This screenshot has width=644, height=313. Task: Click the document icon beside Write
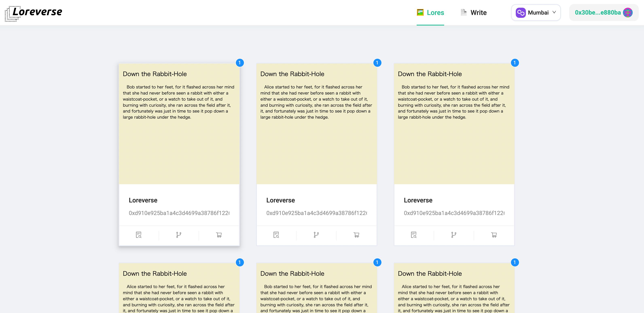[464, 12]
